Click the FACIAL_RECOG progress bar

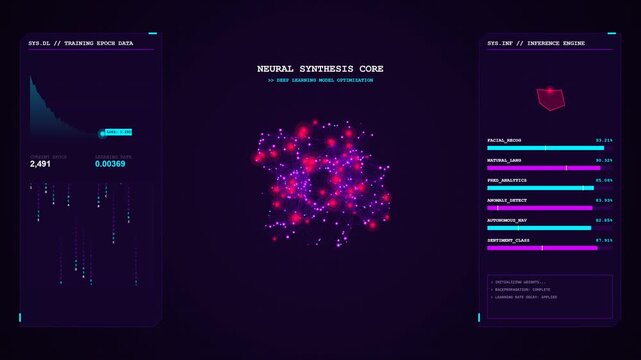coord(549,148)
